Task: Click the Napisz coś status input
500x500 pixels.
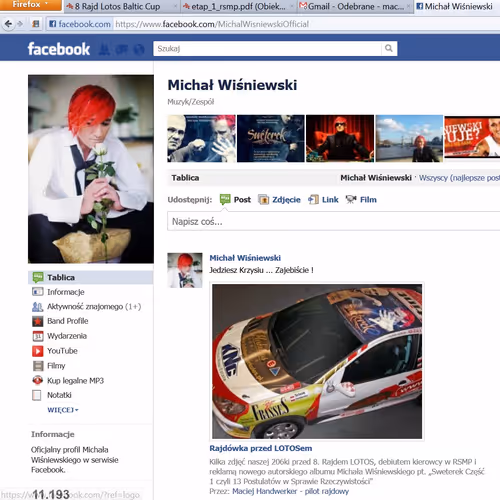Action: 333,221
